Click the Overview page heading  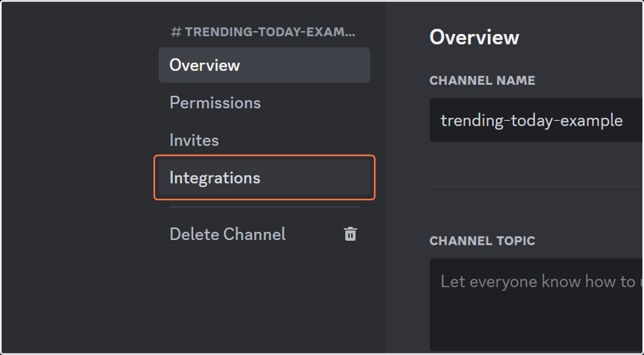tap(474, 38)
